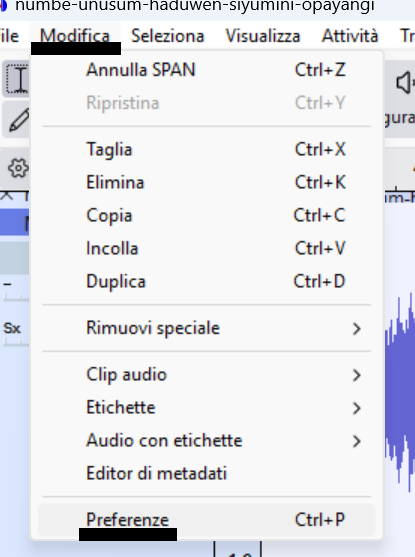Select Taglia in the Modifica menu
This screenshot has width=415, height=557.
(x=207, y=149)
